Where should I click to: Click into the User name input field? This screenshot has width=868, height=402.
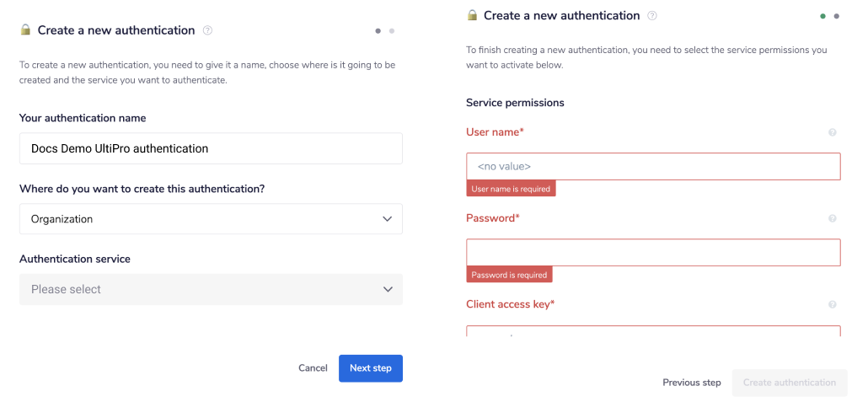pos(653,167)
